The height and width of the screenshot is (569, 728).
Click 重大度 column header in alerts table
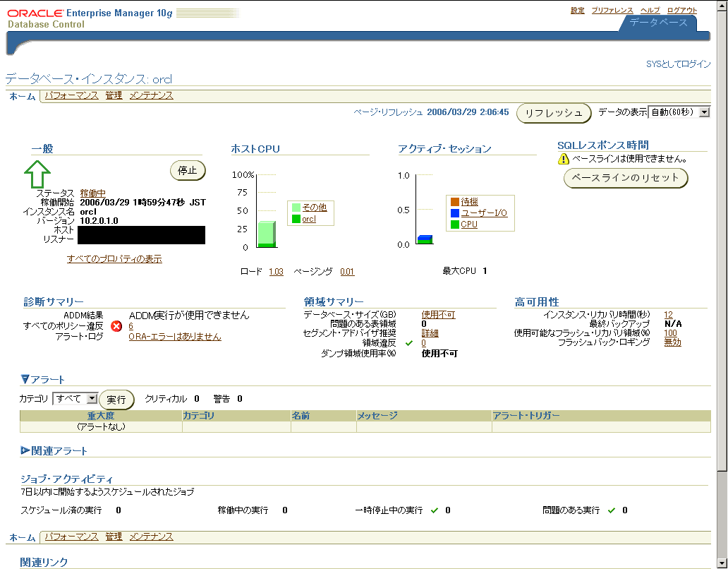coord(101,415)
